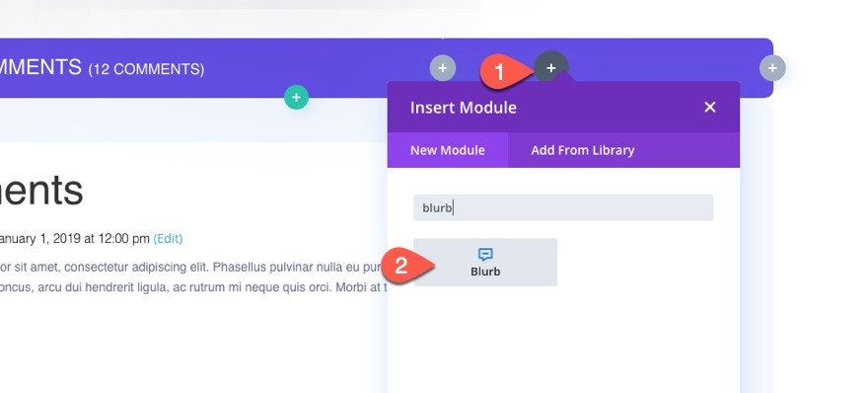868x393 pixels.
Task: Open the Add From Library tab
Action: 582,150
